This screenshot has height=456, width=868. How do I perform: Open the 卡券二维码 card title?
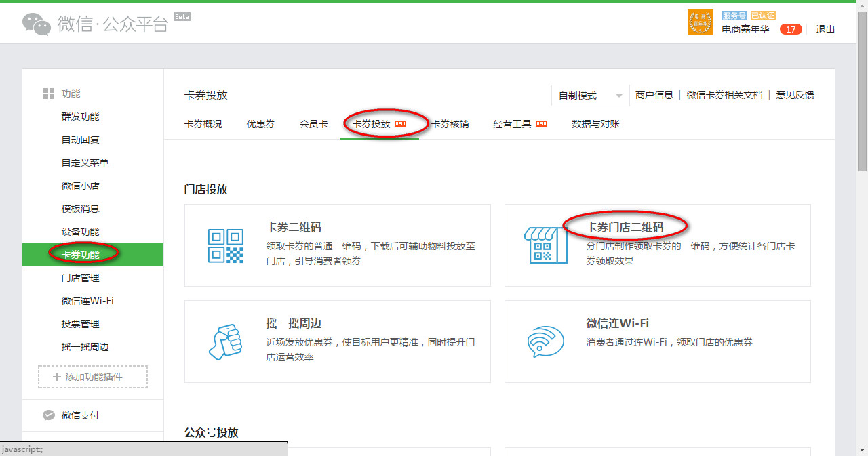click(294, 227)
